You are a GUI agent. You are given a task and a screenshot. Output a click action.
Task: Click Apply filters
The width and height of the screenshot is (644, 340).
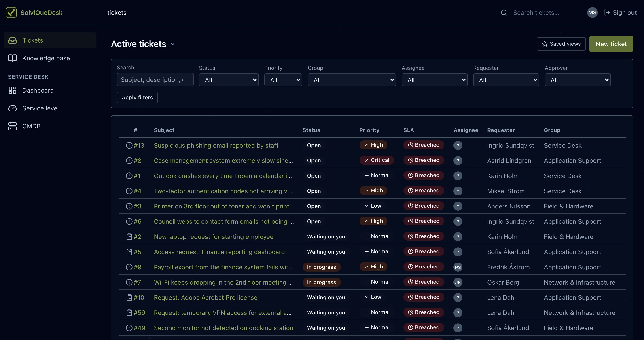(x=137, y=98)
